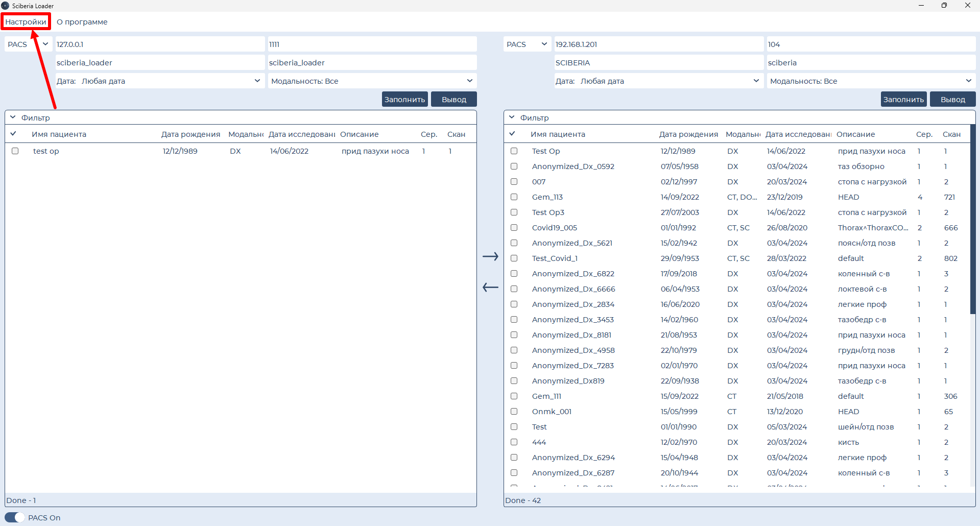Toggle the select-all checkmark in right table header
Viewport: 980px width, 526px height.
coord(512,134)
